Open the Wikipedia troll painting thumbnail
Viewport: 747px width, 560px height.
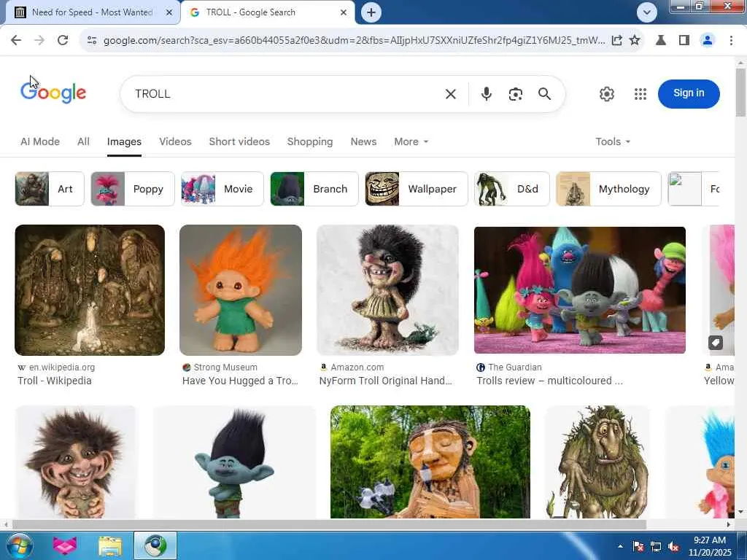[x=90, y=290]
